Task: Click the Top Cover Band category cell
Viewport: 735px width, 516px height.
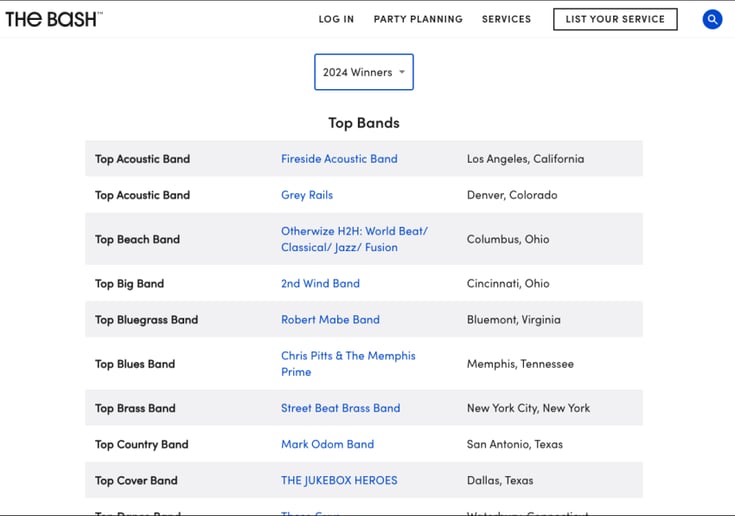Action: pos(136,481)
